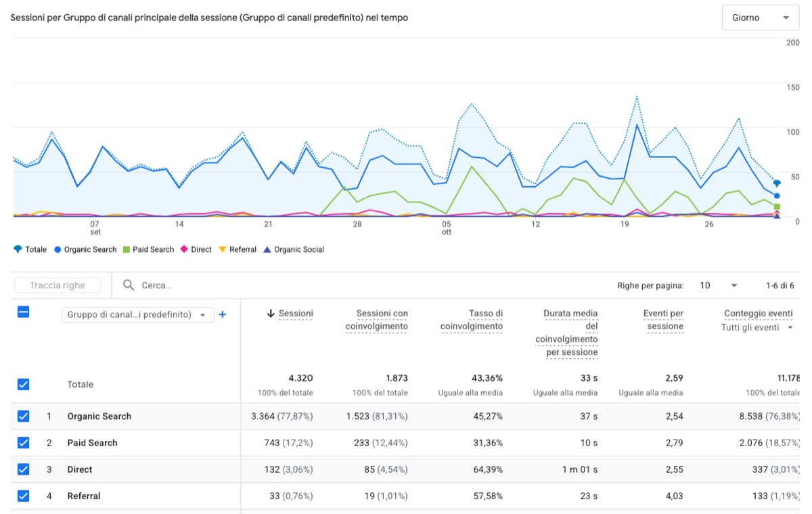
Task: Open the Giorno granularity dropdown
Action: [x=761, y=18]
